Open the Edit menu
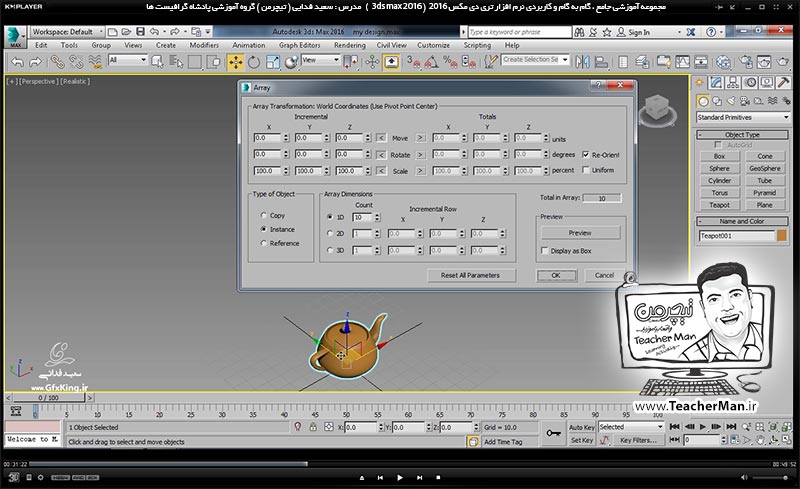Image resolution: width=800 pixels, height=489 pixels. 41,45
